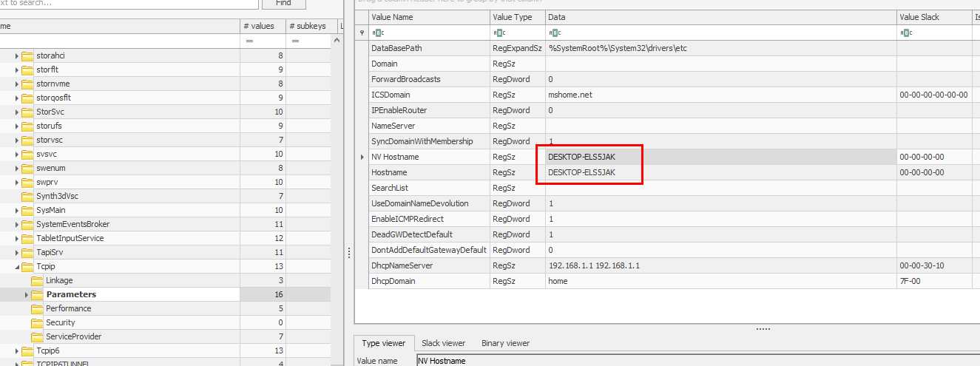Expand the SysMain key
980x366 pixels.
(x=17, y=211)
